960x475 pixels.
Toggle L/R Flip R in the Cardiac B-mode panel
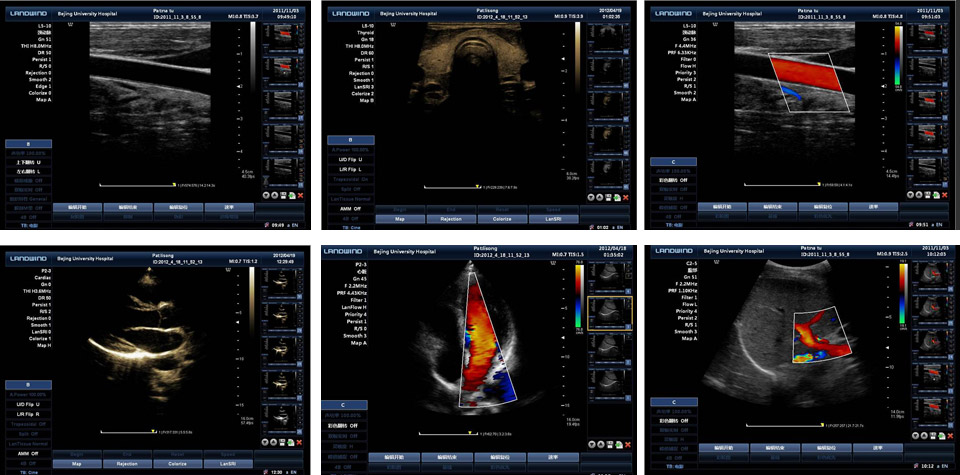28,414
